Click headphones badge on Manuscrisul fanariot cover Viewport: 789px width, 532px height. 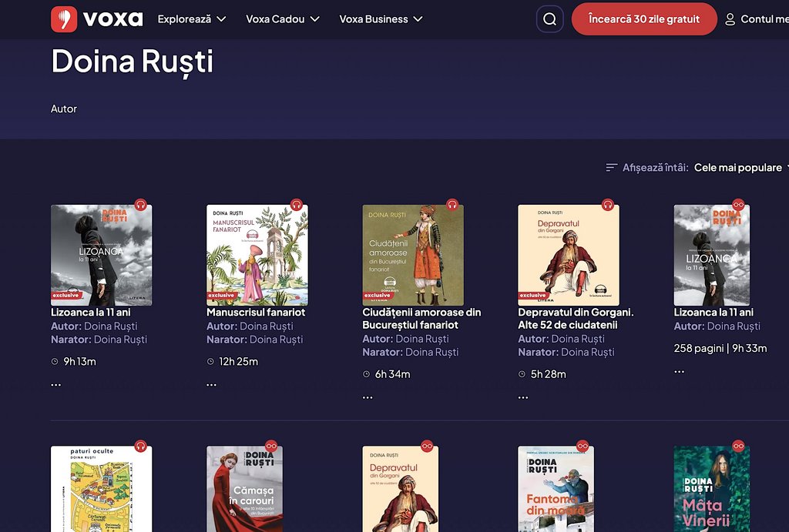297,205
